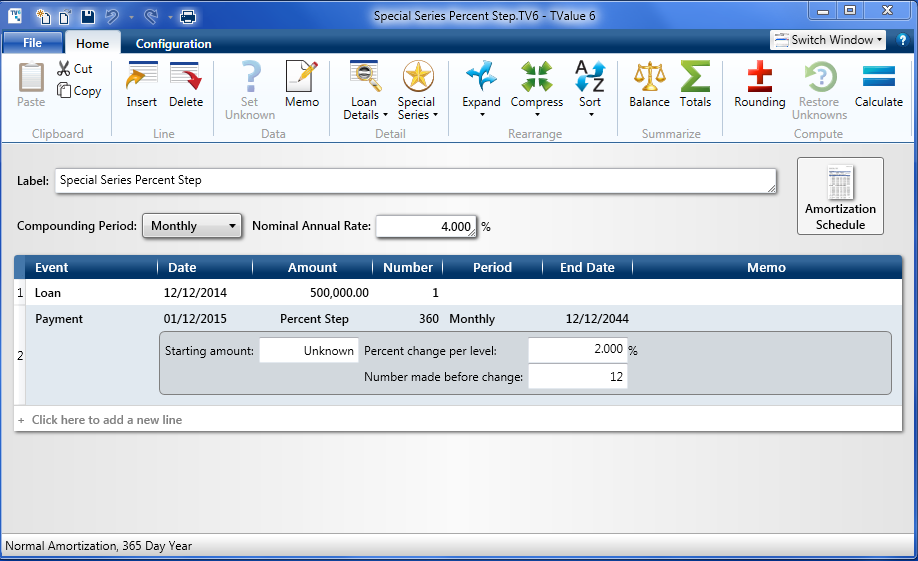Show Totals with the sigma icon
Screen dimensions: 918x561
click(x=696, y=85)
